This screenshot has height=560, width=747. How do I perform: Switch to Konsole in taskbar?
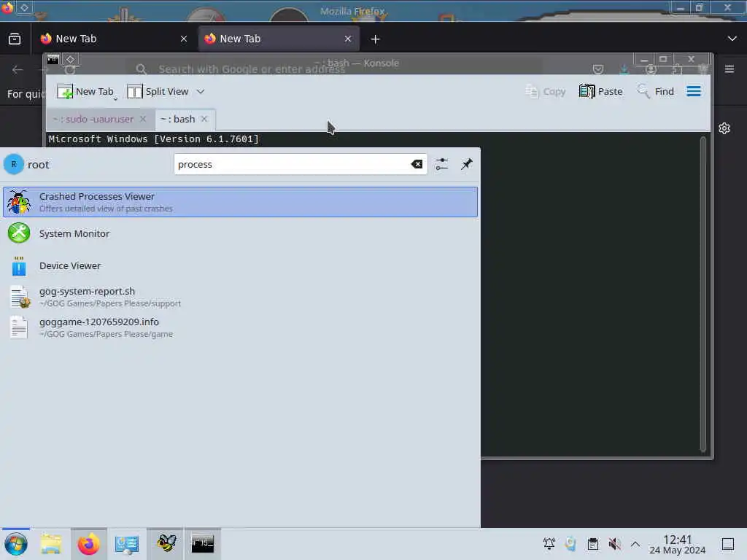pyautogui.click(x=203, y=544)
